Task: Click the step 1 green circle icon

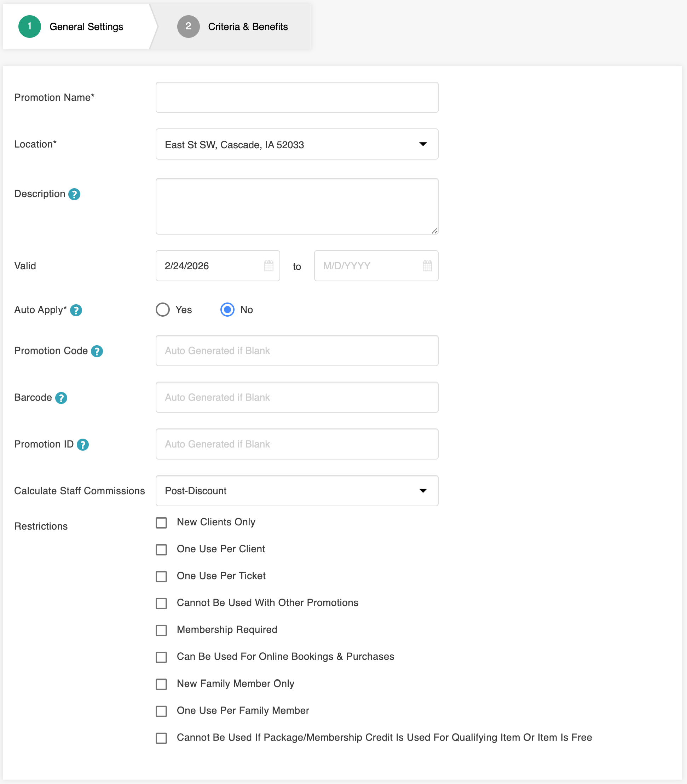Action: pos(29,27)
